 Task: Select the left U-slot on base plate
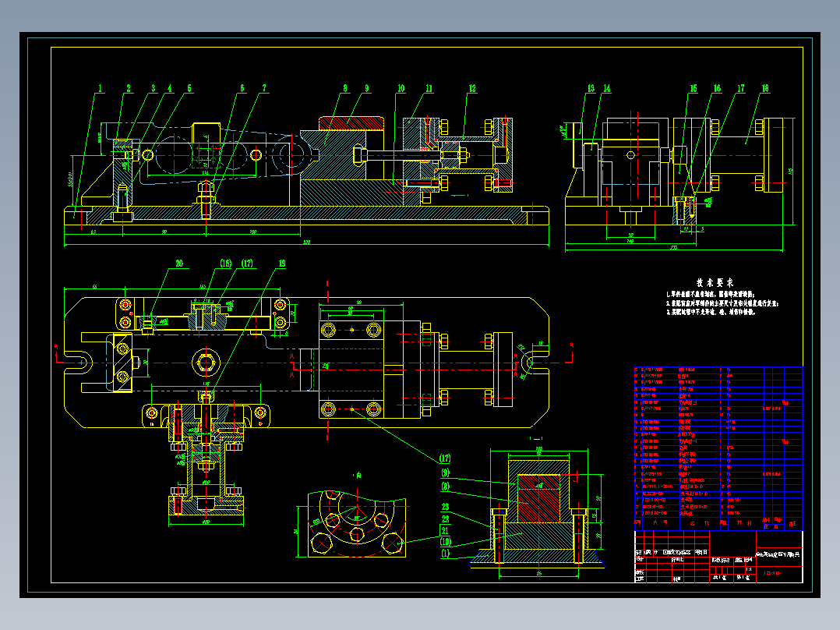click(79, 363)
